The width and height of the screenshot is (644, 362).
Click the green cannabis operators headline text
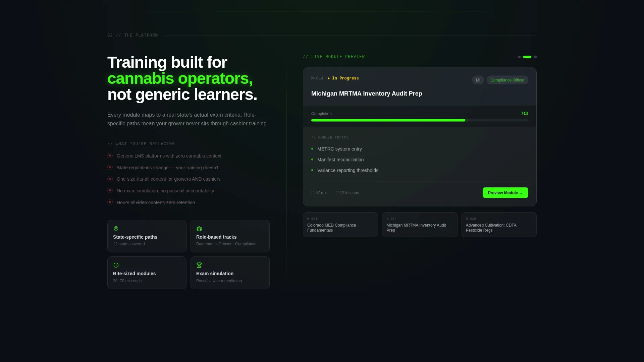tap(180, 78)
